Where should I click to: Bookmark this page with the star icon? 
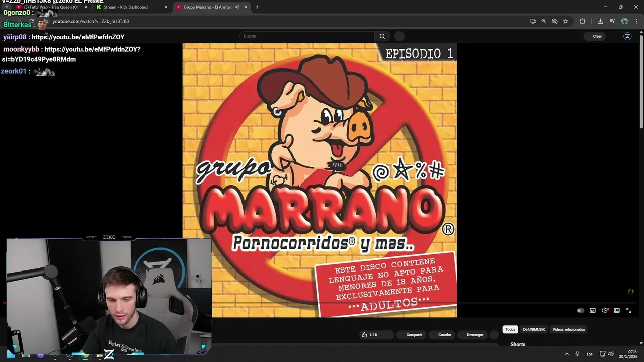pyautogui.click(x=566, y=21)
